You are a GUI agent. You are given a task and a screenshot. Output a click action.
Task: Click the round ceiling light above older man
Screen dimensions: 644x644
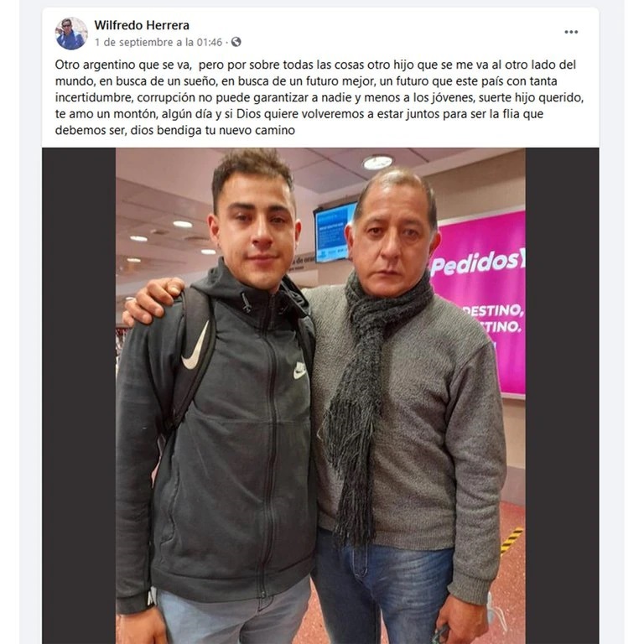coord(377,163)
